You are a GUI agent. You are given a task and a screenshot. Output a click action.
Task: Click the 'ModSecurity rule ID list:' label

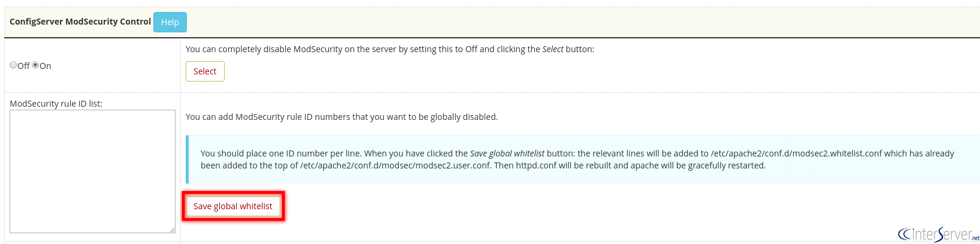(x=56, y=104)
